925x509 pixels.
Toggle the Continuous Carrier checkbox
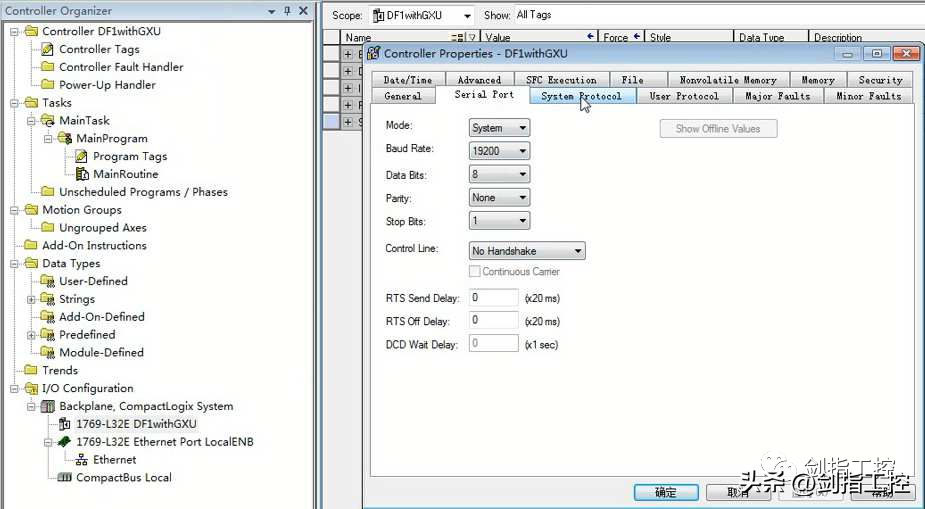[x=475, y=272]
